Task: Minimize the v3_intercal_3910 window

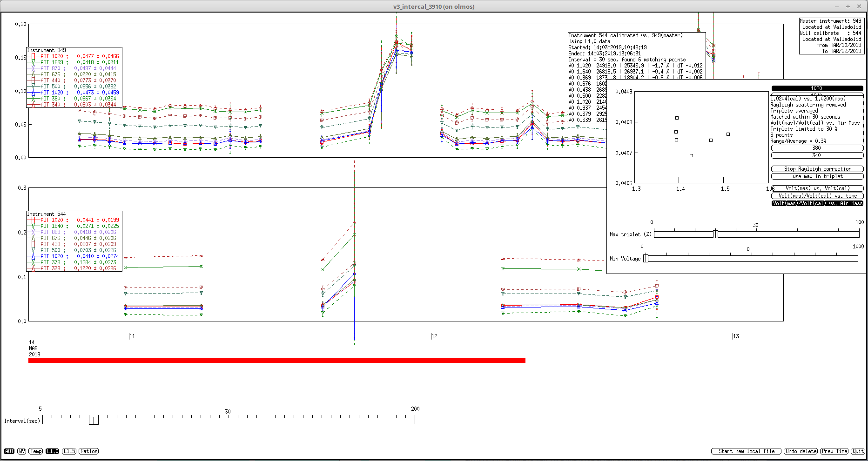Action: [837, 7]
